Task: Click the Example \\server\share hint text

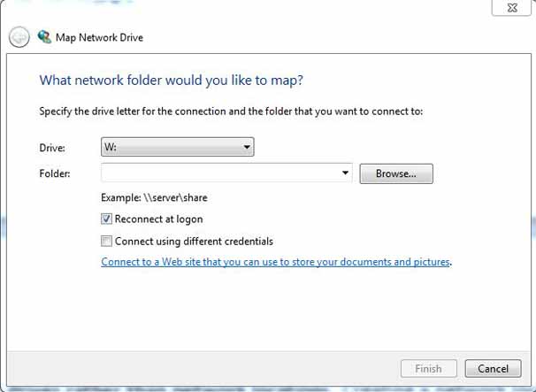Action: [154, 197]
